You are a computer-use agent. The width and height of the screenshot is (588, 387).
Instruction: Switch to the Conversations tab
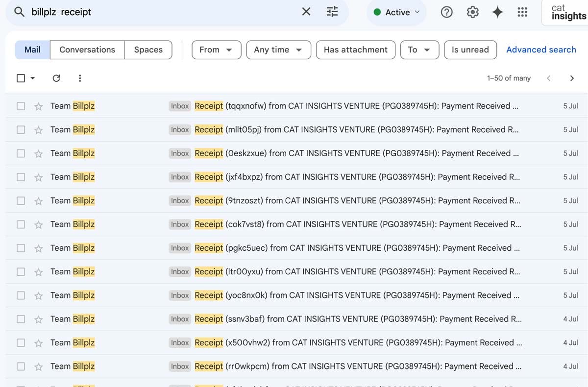87,49
